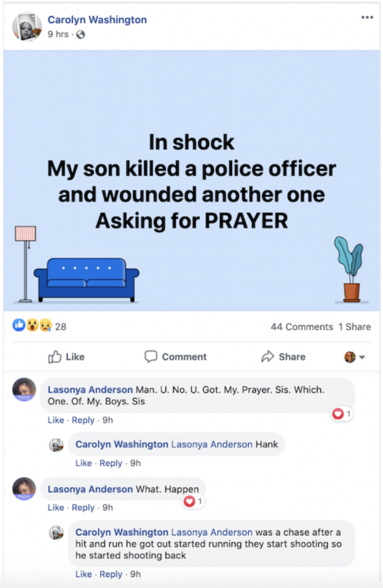
Task: Open the post options three-dots menu
Action: pos(367,18)
